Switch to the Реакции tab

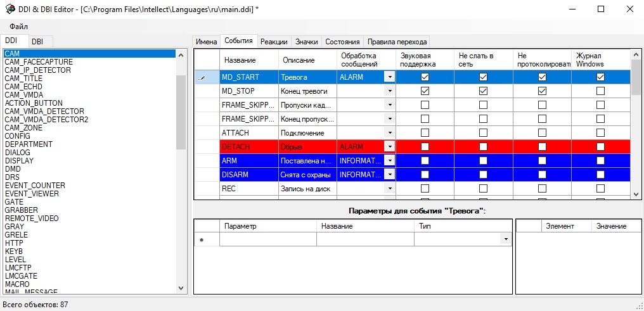tap(274, 41)
